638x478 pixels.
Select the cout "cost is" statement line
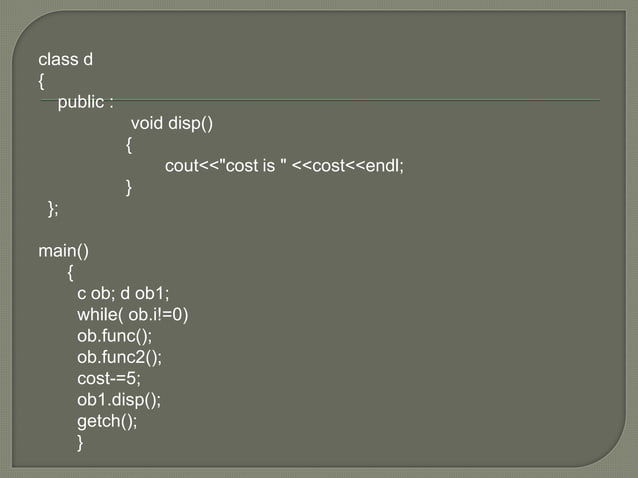[284, 166]
